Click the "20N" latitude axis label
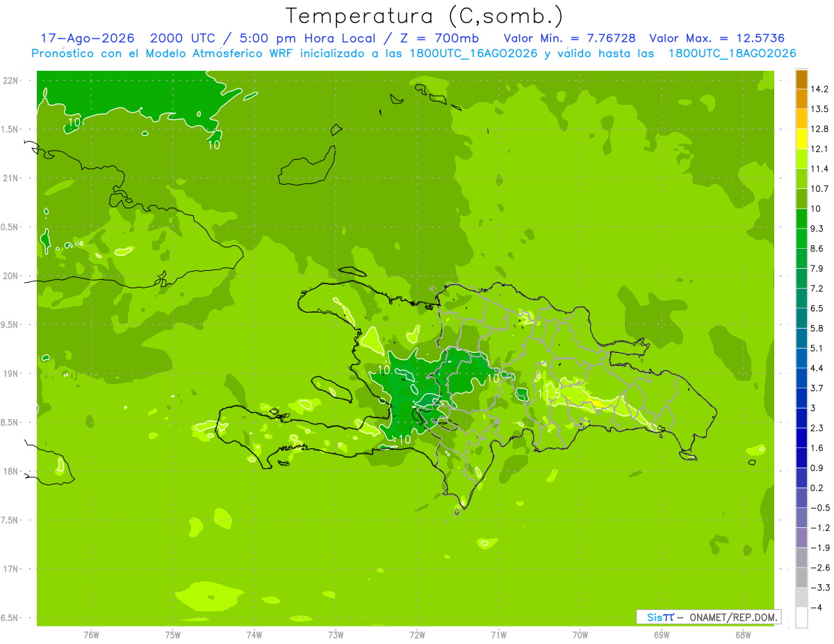This screenshot has height=644, width=834. (x=10, y=276)
